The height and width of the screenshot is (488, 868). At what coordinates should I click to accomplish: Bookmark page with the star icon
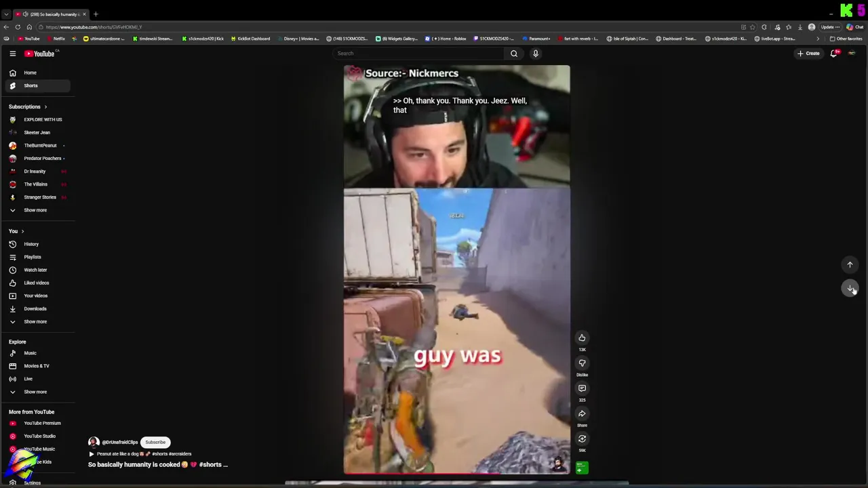pos(752,27)
